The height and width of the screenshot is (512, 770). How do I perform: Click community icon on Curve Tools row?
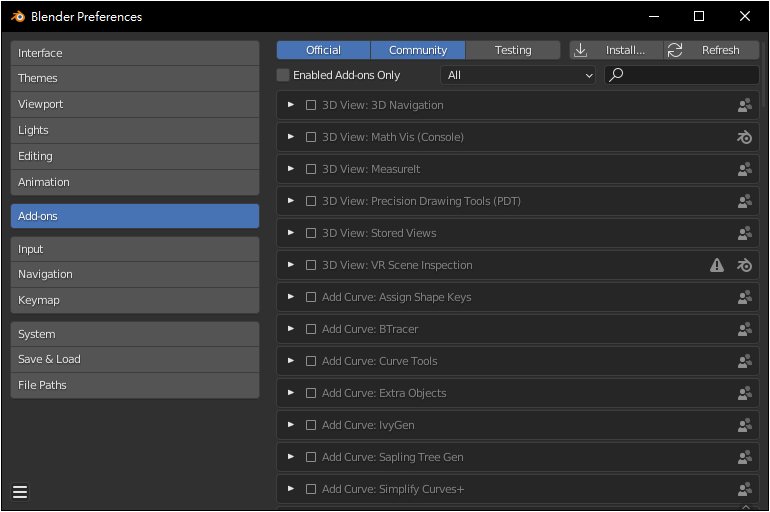[744, 361]
